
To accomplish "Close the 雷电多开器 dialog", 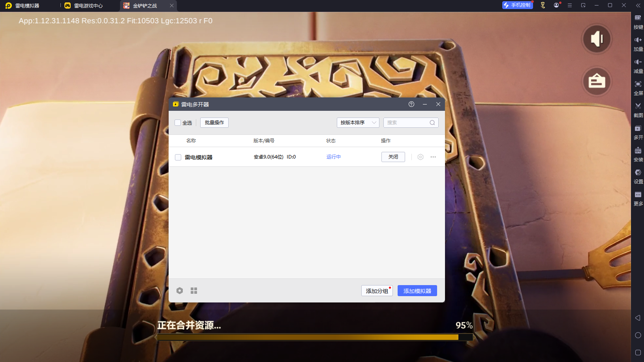I will point(438,104).
